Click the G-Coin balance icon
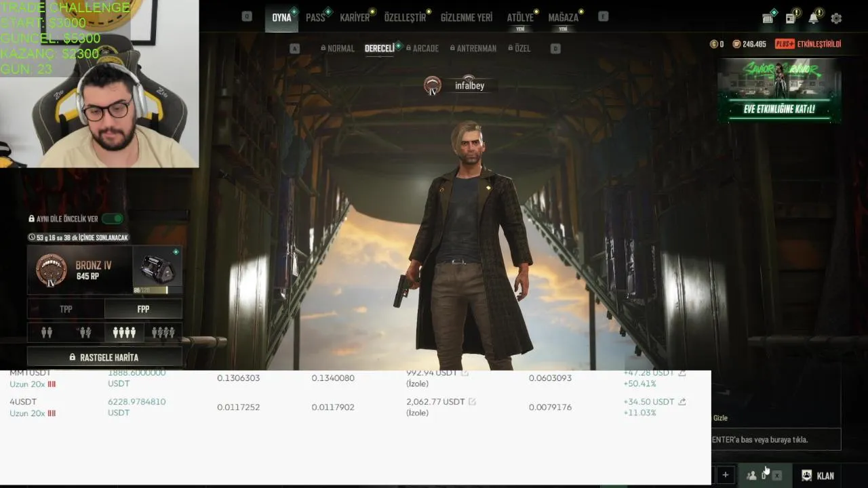 713,44
